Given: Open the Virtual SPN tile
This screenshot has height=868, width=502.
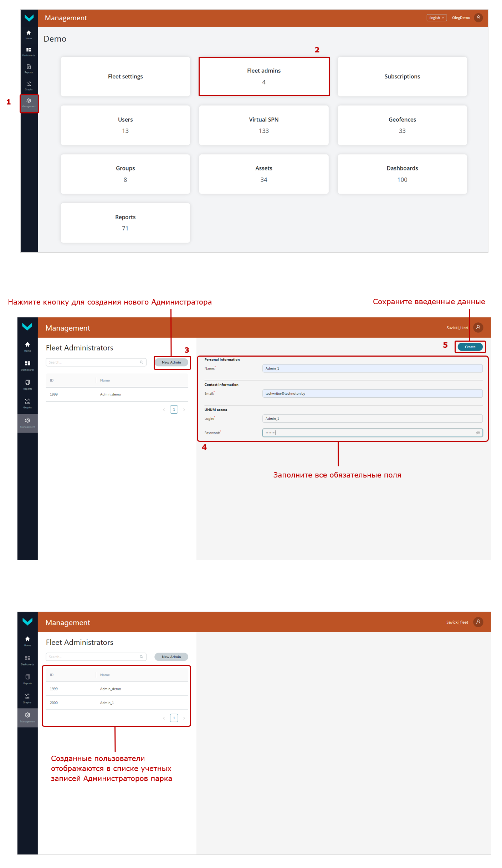Looking at the screenshot, I should (x=264, y=125).
